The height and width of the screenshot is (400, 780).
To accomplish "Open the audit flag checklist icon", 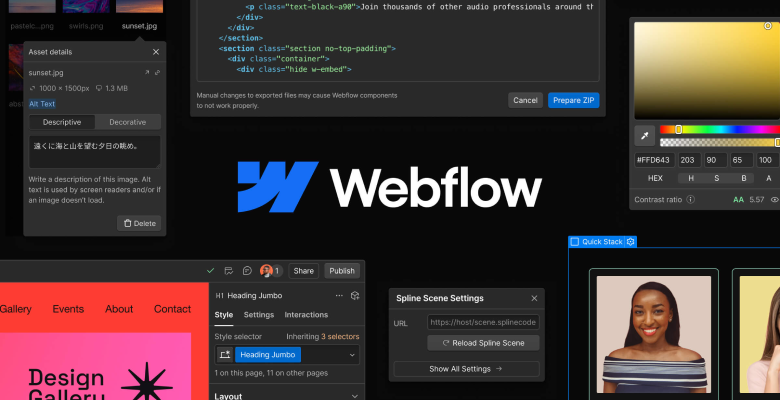I will (x=229, y=271).
